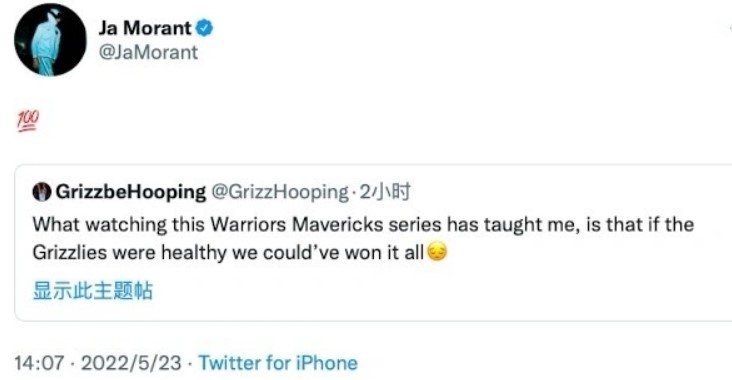732x380 pixels.
Task: Click the blue verified badge icon
Action: [x=204, y=28]
